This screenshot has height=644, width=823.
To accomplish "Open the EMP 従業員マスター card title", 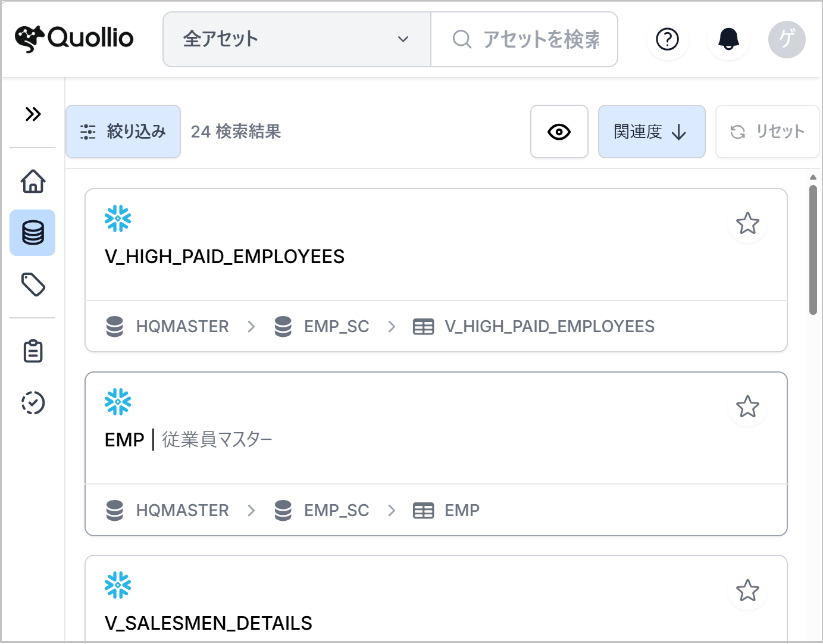I will click(x=188, y=440).
